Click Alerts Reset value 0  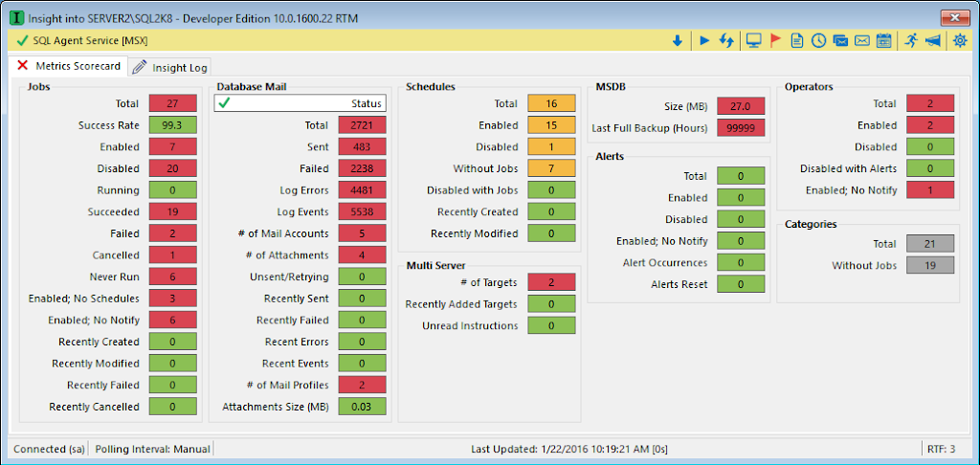(741, 284)
